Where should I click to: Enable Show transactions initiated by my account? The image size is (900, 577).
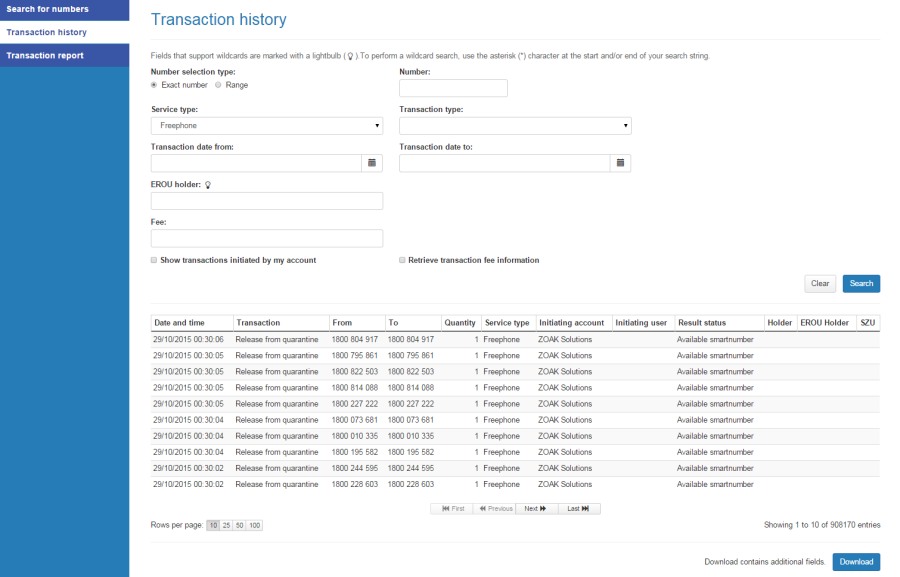pos(154,260)
